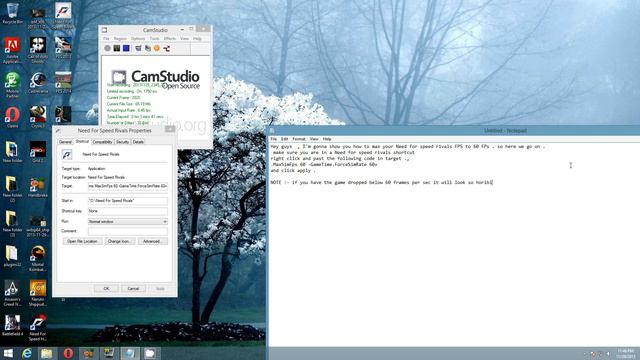Click the system tray volume icon
Viewport: 640px width, 360px height.
pos(608,354)
